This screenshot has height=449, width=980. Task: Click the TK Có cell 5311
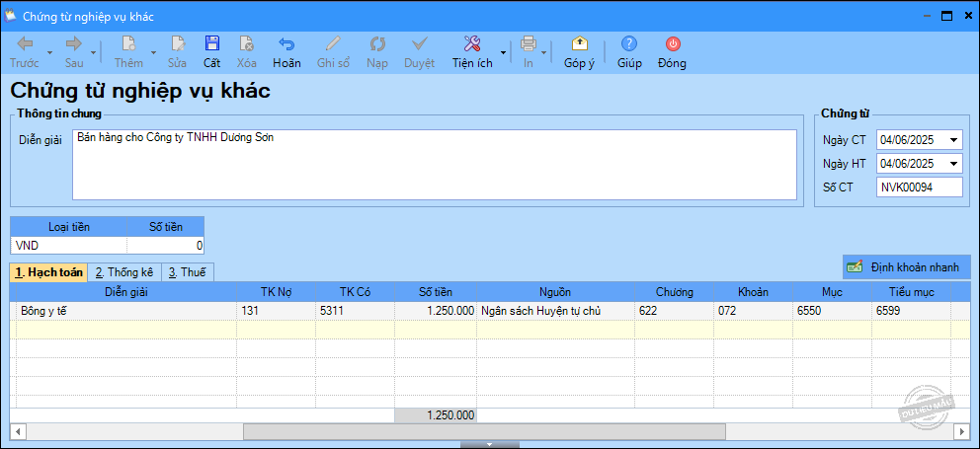pos(355,311)
